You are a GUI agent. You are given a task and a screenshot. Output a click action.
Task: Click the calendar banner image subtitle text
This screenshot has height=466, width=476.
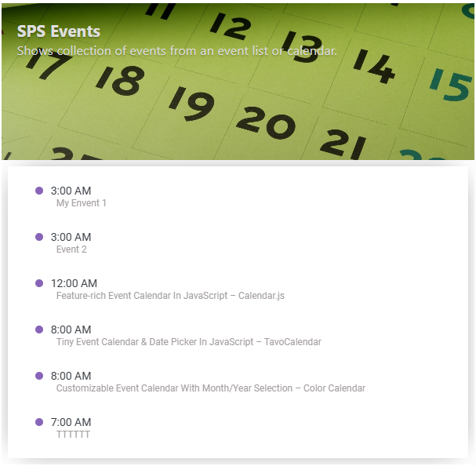click(177, 51)
